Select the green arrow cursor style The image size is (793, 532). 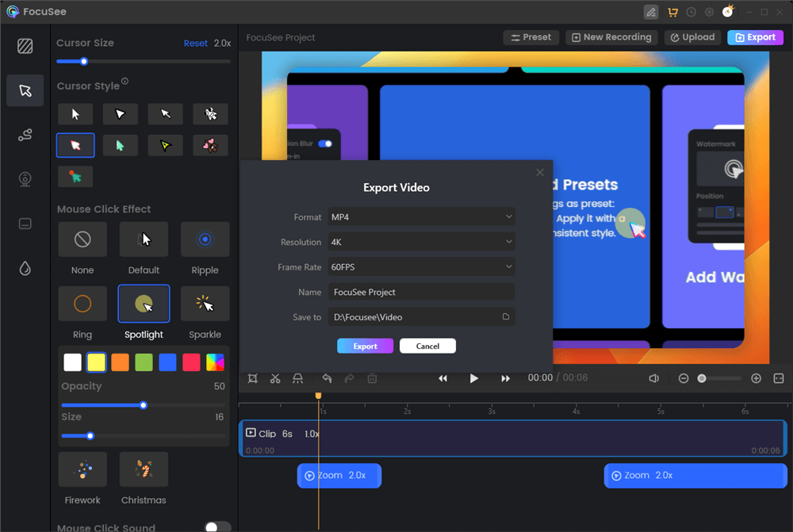[x=120, y=146]
